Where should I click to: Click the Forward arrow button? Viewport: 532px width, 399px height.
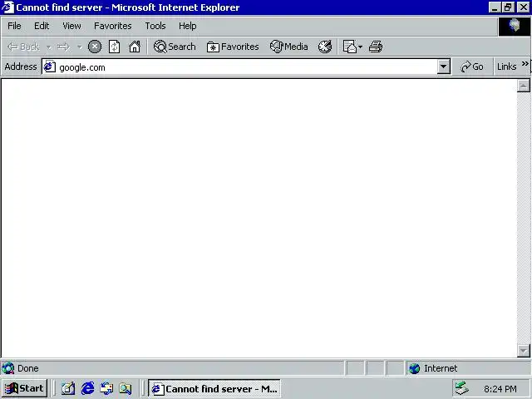[x=63, y=47]
